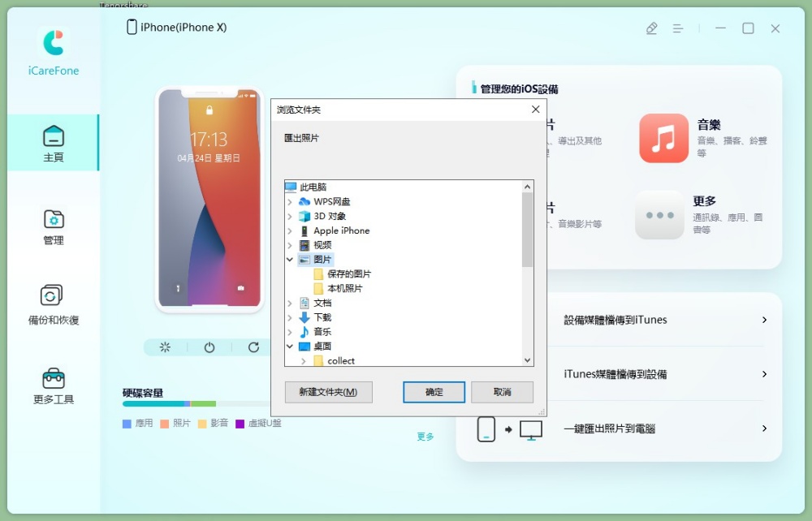Open the 主頁 home sidebar section

click(x=54, y=143)
